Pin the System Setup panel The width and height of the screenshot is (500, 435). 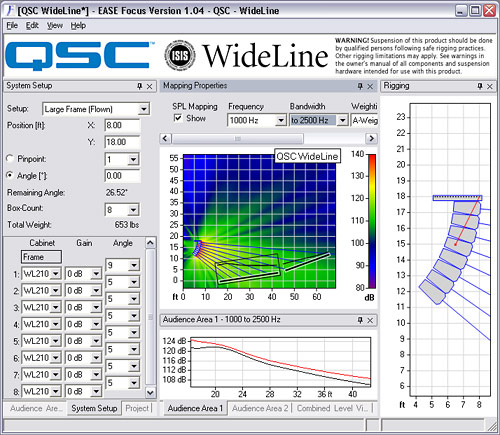(x=140, y=86)
